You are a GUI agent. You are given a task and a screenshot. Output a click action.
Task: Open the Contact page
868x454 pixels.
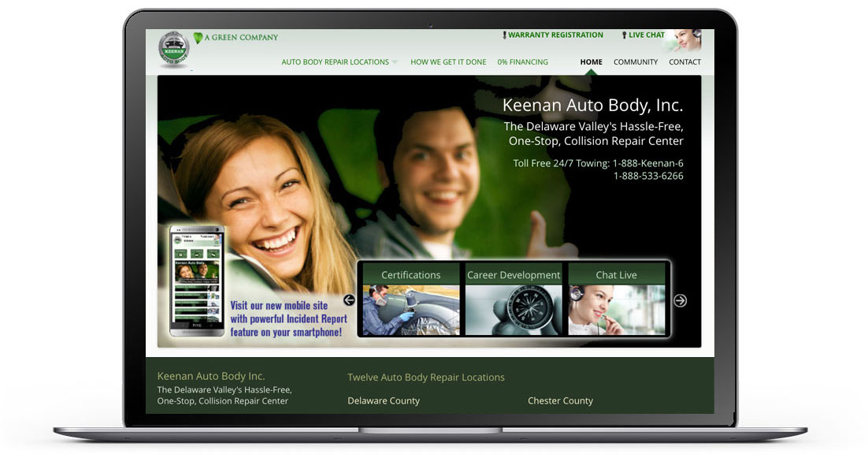point(684,62)
